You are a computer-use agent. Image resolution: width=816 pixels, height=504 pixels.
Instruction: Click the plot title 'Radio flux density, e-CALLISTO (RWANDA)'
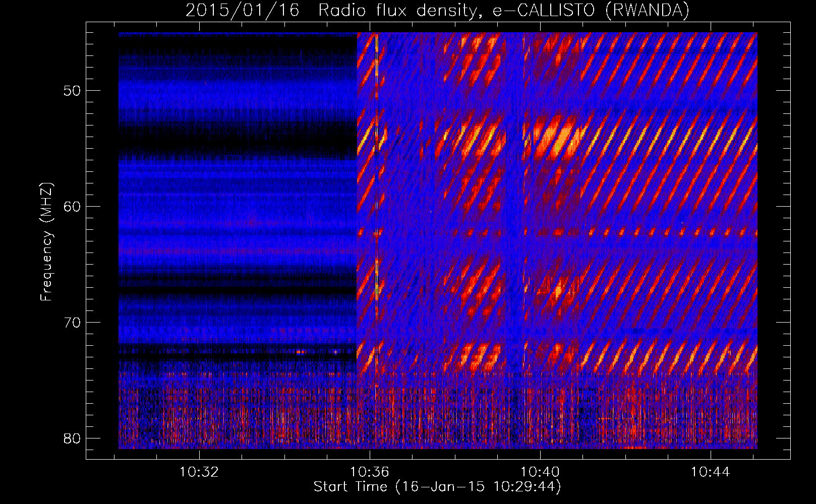click(x=503, y=11)
